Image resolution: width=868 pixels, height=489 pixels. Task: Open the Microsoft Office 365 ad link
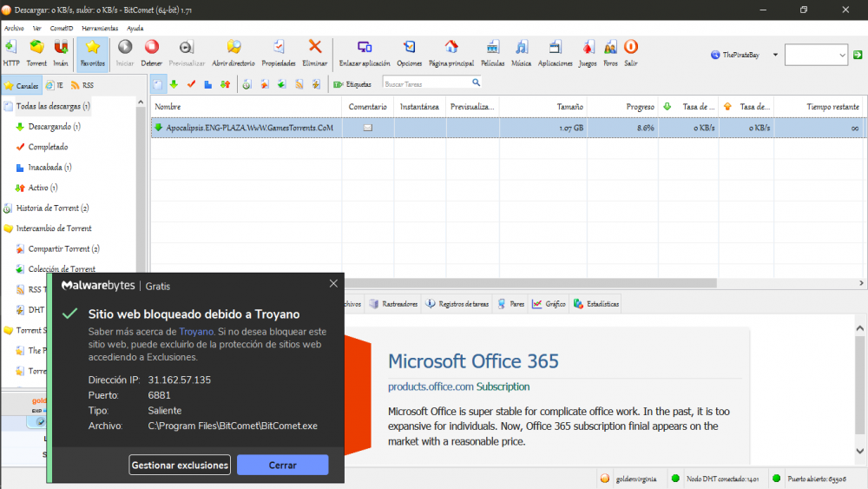click(x=473, y=361)
